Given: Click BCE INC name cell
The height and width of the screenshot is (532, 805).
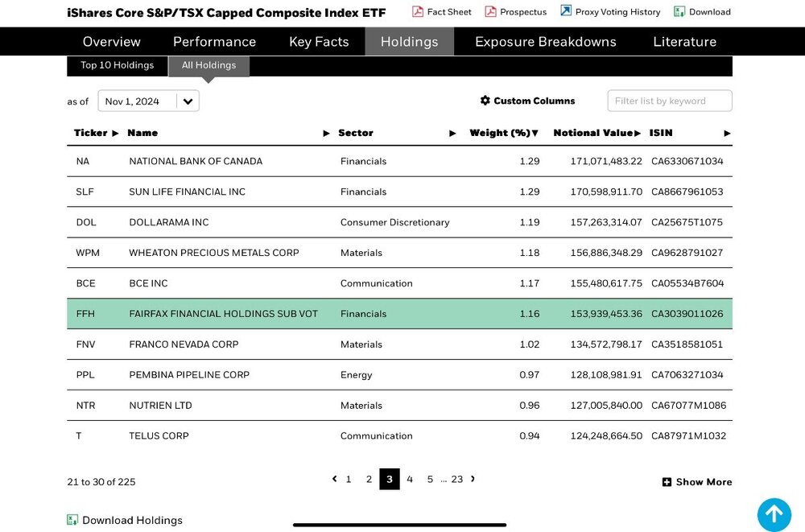Looking at the screenshot, I should pos(148,283).
